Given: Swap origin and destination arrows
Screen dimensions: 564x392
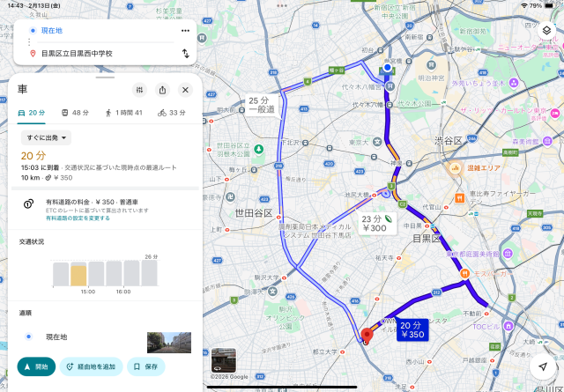Looking at the screenshot, I should coord(185,53).
